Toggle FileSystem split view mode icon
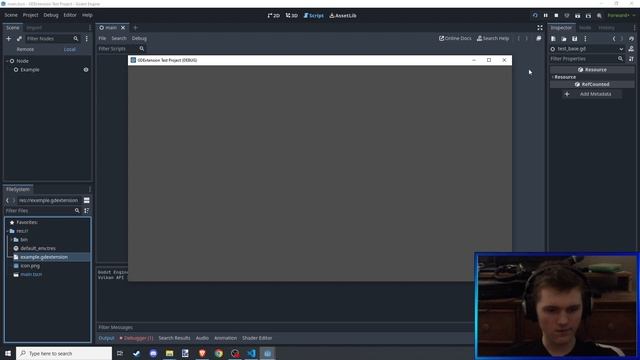 (87, 200)
